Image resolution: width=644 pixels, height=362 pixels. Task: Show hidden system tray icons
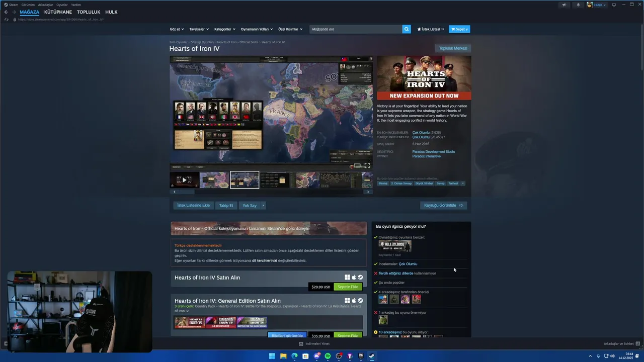(x=590, y=356)
